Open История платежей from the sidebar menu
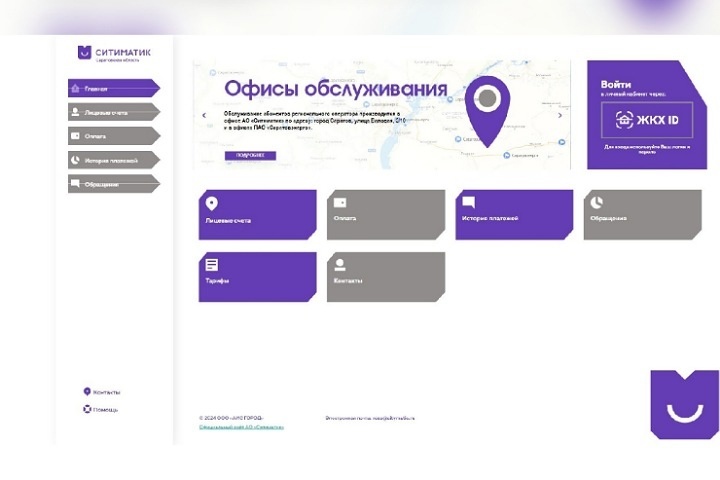Image resolution: width=720 pixels, height=480 pixels. tap(112, 160)
